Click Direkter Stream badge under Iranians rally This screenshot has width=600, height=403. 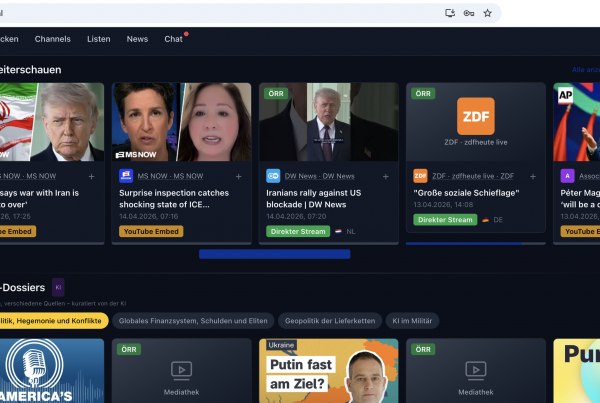(298, 231)
